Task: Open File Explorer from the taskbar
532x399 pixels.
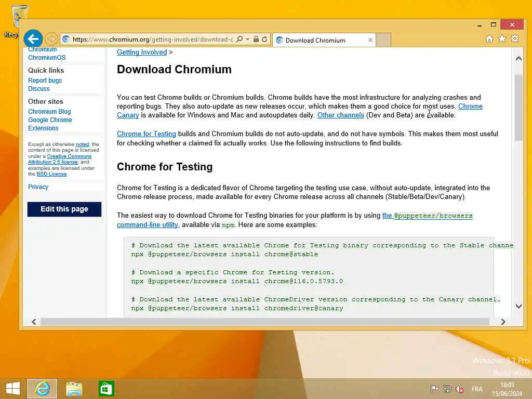Action: click(x=74, y=389)
